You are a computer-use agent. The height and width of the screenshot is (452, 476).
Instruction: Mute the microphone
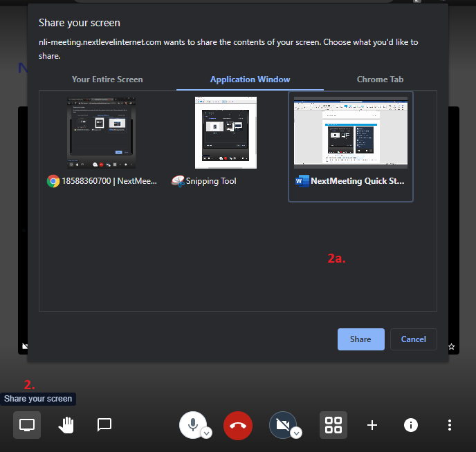coord(193,425)
